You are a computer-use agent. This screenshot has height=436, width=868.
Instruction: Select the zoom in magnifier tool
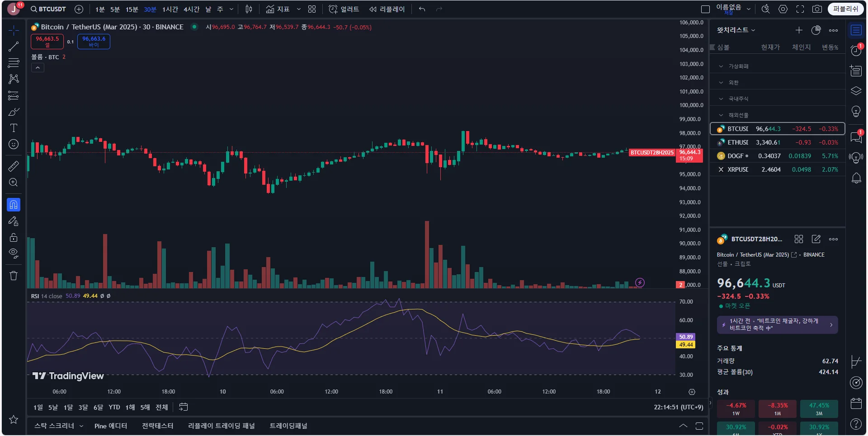[14, 183]
